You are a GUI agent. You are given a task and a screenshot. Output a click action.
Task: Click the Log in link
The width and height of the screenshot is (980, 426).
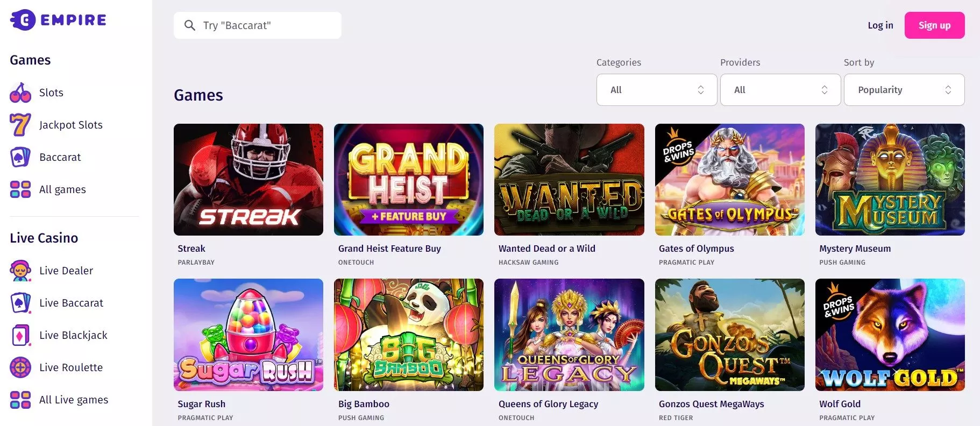[x=880, y=25]
